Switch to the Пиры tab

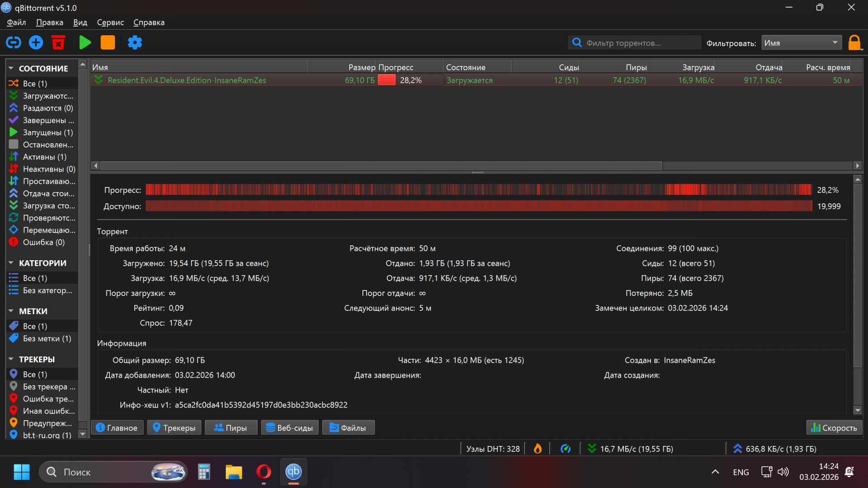[x=231, y=427]
